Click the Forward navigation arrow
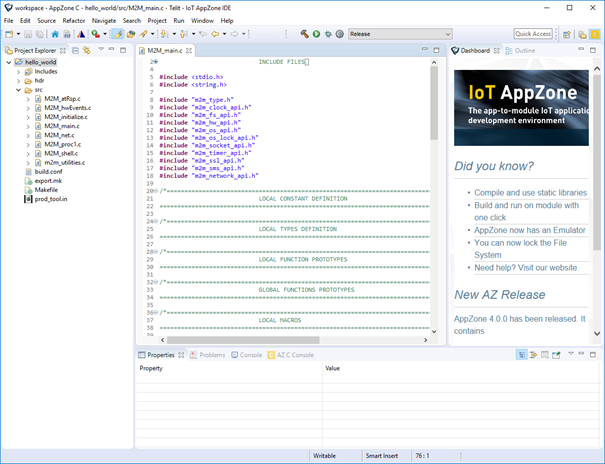 (x=234, y=34)
